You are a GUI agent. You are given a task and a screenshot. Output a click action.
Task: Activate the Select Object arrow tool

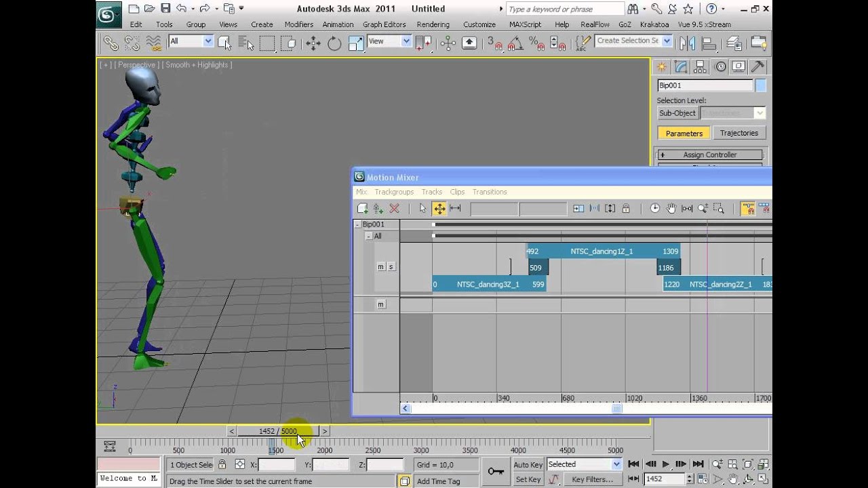point(224,43)
